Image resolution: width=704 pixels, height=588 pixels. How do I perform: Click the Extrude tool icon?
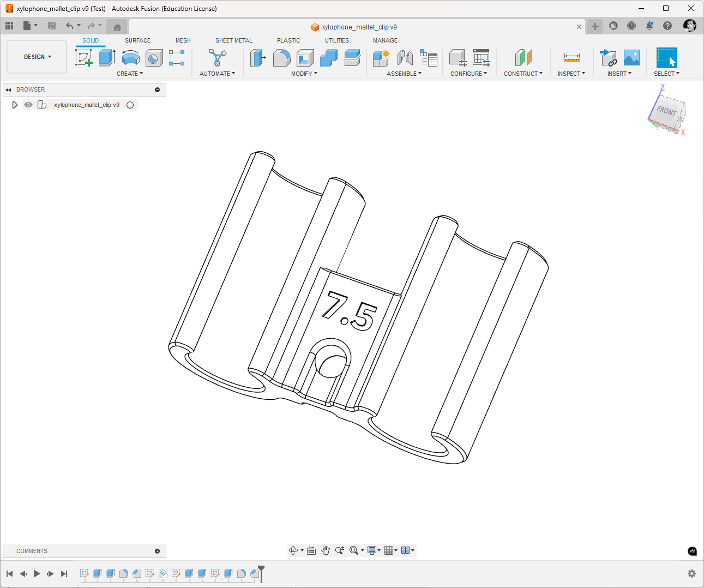(107, 57)
